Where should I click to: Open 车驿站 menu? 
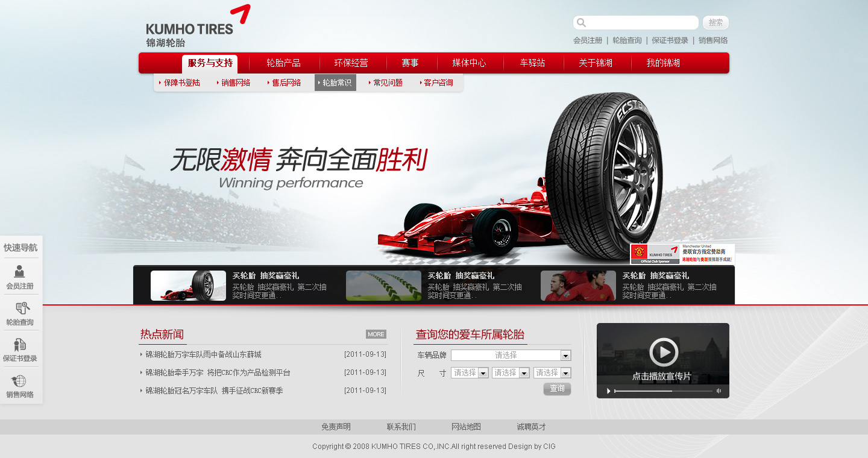coord(533,63)
